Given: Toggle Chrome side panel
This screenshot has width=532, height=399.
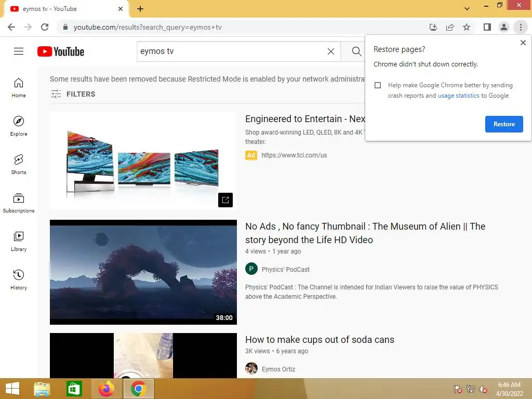Looking at the screenshot, I should click(487, 27).
